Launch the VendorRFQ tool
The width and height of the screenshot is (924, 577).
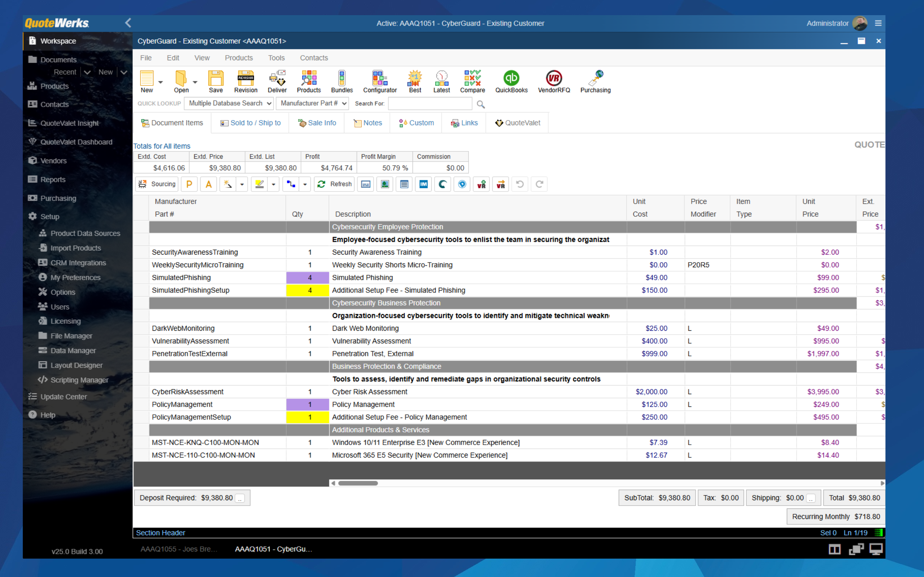pos(554,81)
